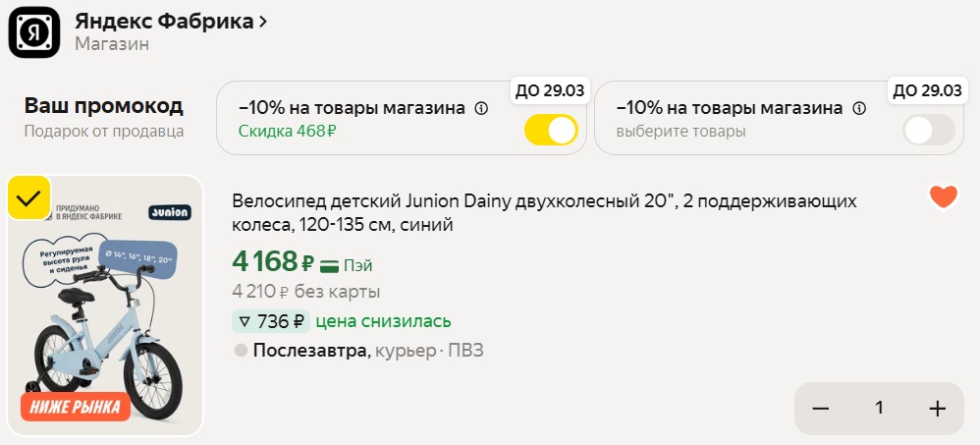Click the Послезавтра delivery info line
Viewport: 980px width, 445px height.
(x=358, y=351)
